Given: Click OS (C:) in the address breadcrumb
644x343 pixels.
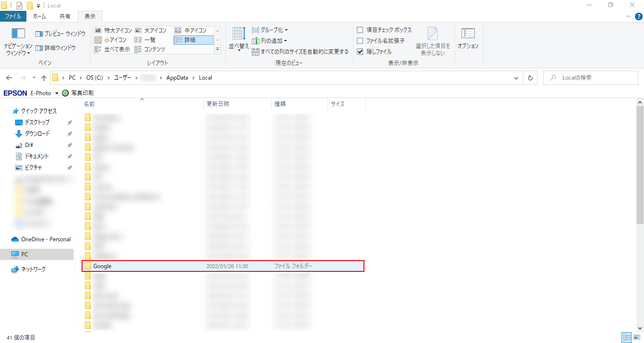Looking at the screenshot, I should pyautogui.click(x=94, y=78).
